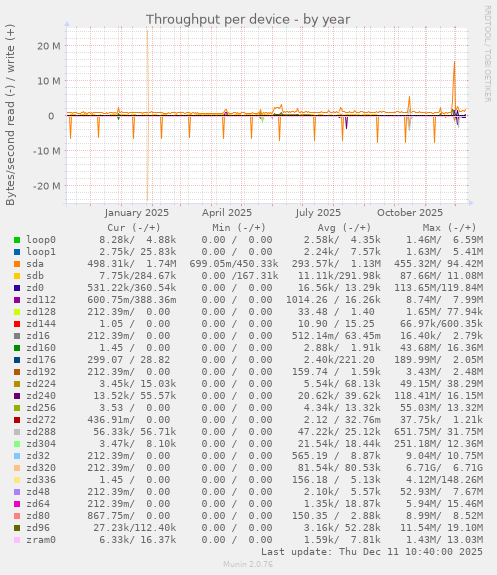The width and height of the screenshot is (497, 575).
Task: Click the zd64 magenta legend swatch
Action: point(17,504)
